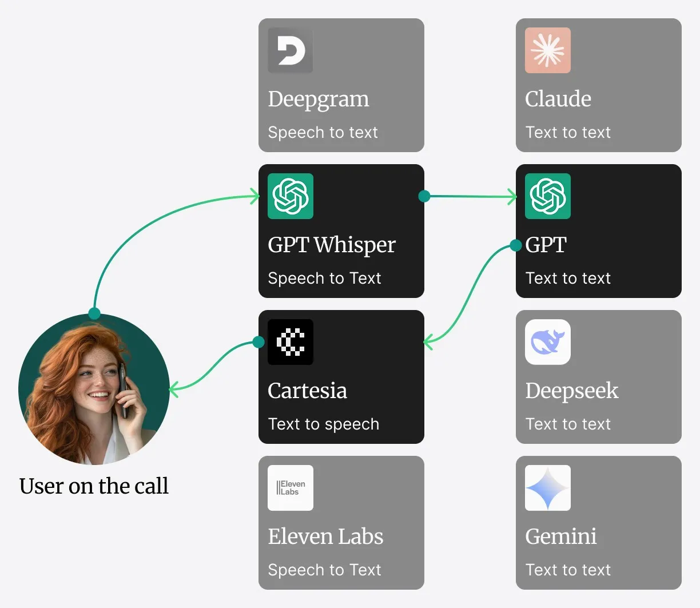
Task: Open the Deepgram integration card
Action: [x=341, y=85]
